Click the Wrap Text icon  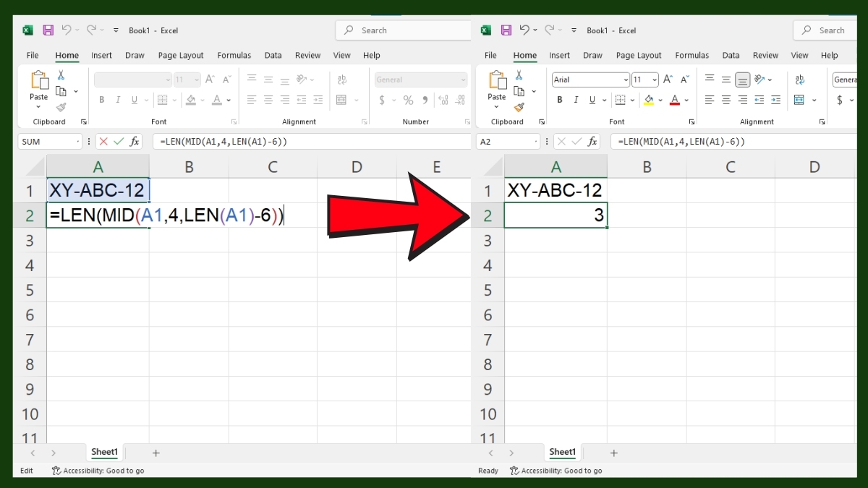pos(799,80)
